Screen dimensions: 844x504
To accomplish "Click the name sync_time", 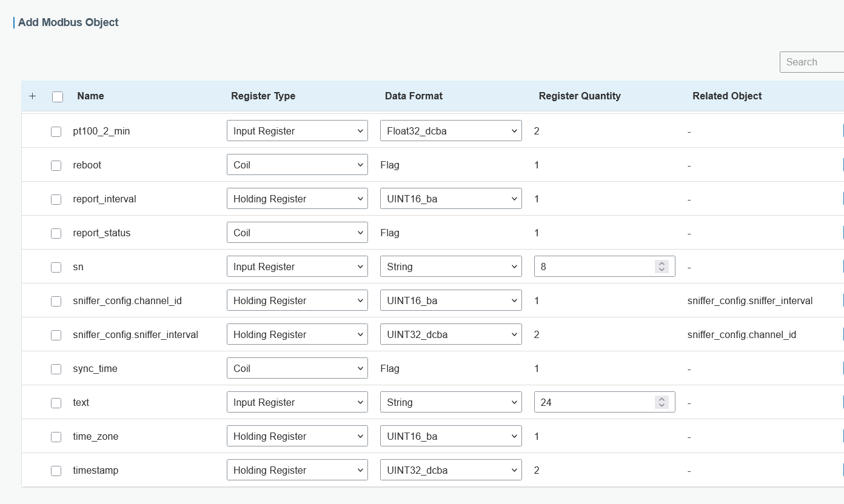I will [95, 369].
